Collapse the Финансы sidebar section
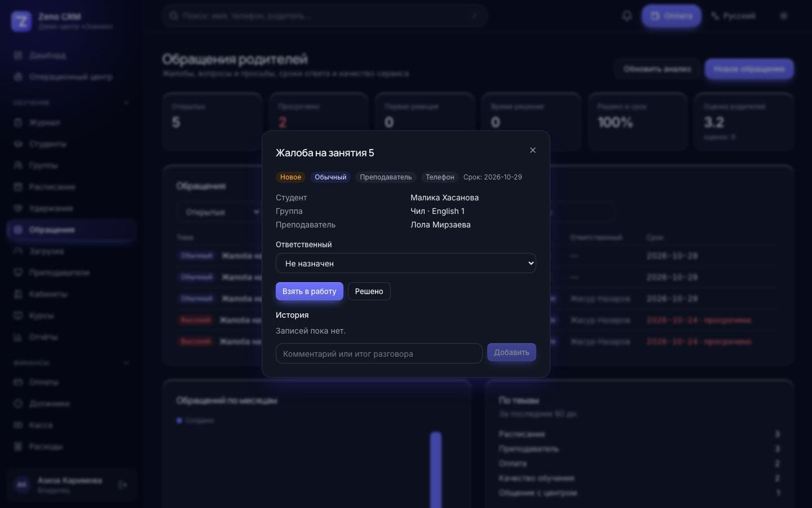 (x=126, y=363)
